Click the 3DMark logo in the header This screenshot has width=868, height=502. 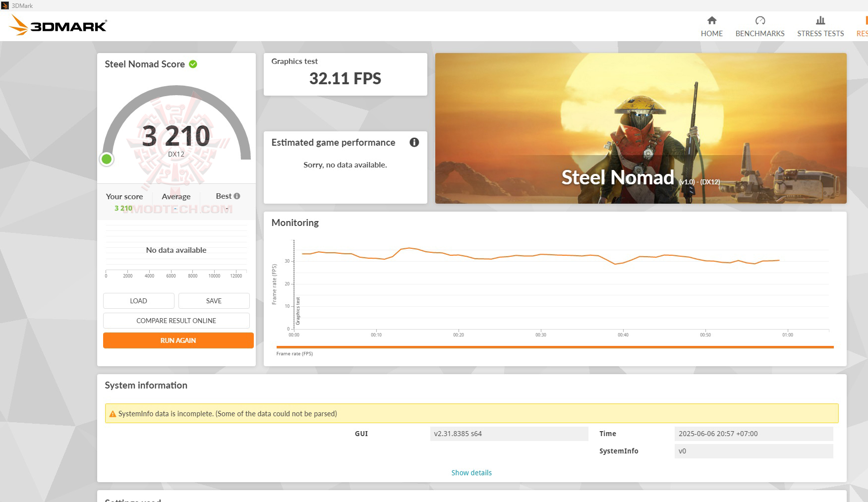pyautogui.click(x=58, y=25)
